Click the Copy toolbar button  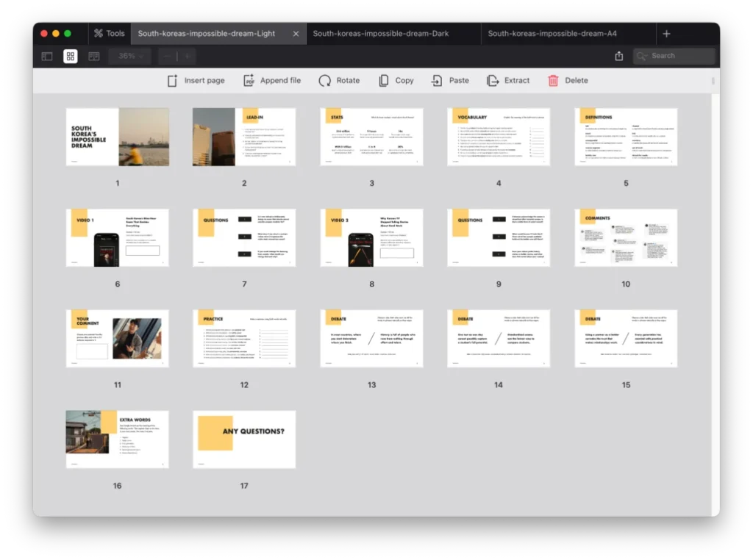pyautogui.click(x=396, y=81)
